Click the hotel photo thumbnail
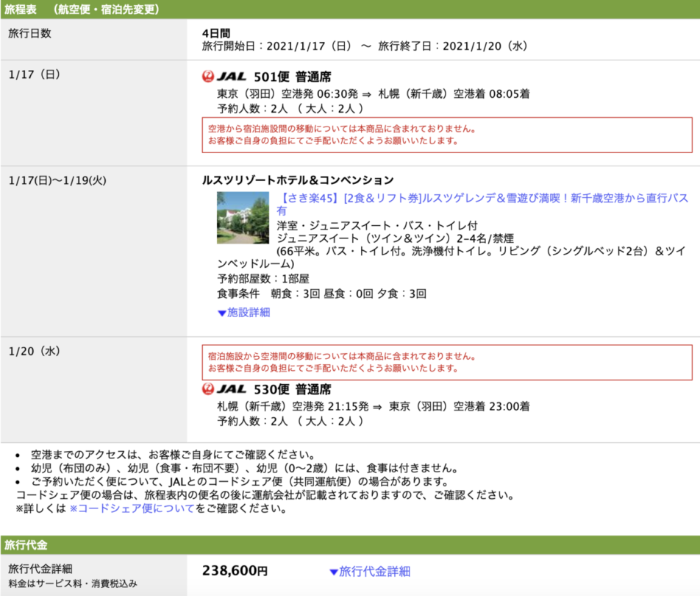This screenshot has width=700, height=596. click(x=243, y=218)
